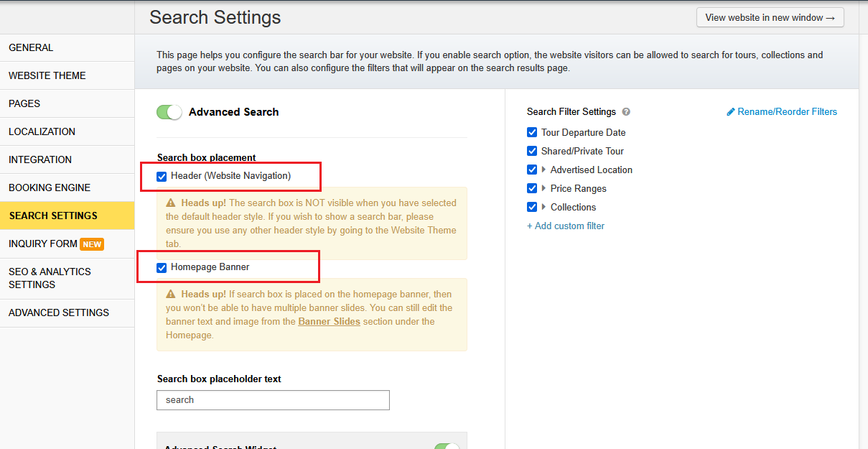Image resolution: width=868 pixels, height=449 pixels.
Task: Go to the Booking Engine section
Action: click(x=50, y=188)
